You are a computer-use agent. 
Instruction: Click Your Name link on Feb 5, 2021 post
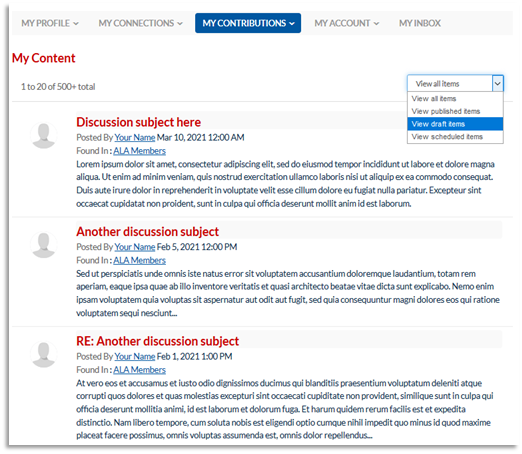[x=135, y=247]
